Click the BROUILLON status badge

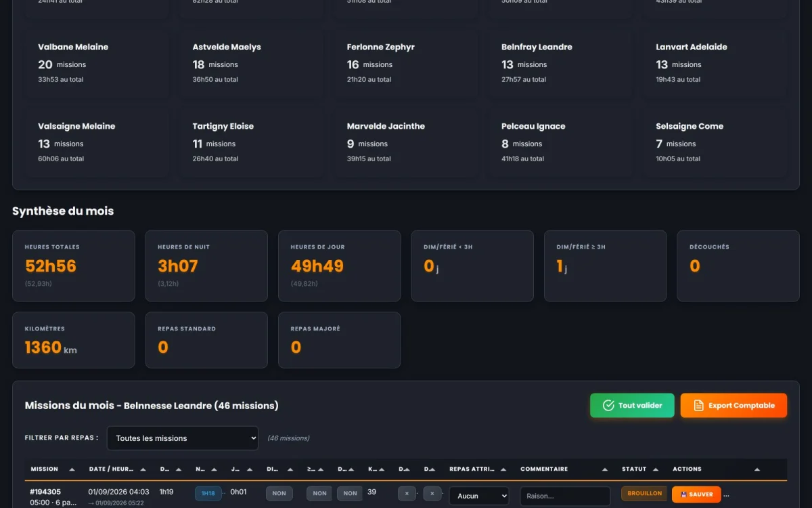pyautogui.click(x=645, y=494)
